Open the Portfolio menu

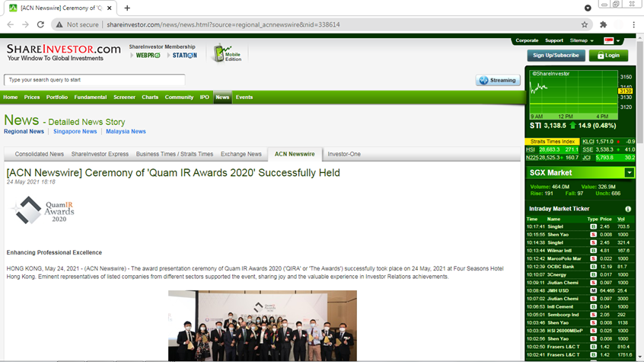click(56, 97)
